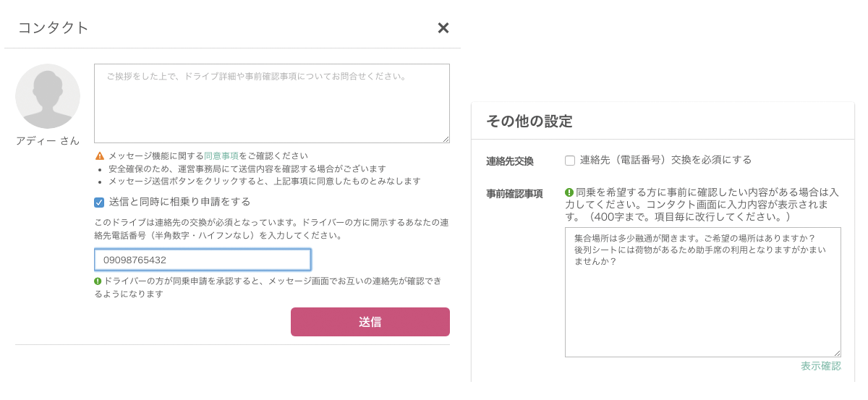Close the コンタクト dialog with the X

[443, 28]
